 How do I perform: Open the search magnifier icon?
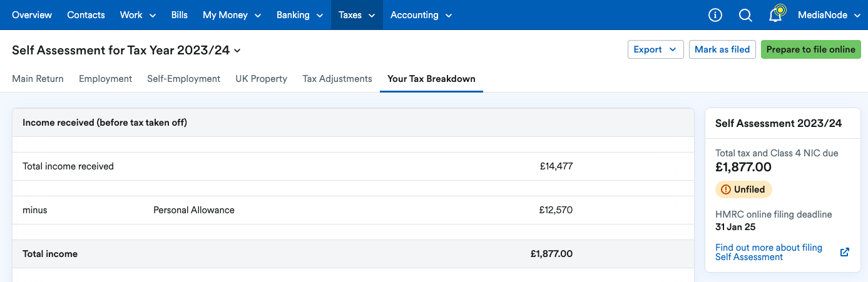coord(745,15)
